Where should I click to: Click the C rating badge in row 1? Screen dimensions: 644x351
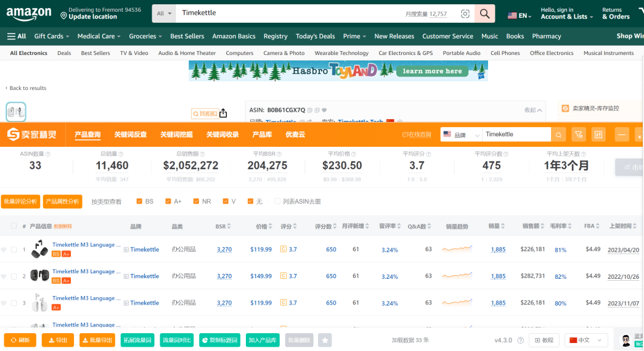tap(283, 249)
